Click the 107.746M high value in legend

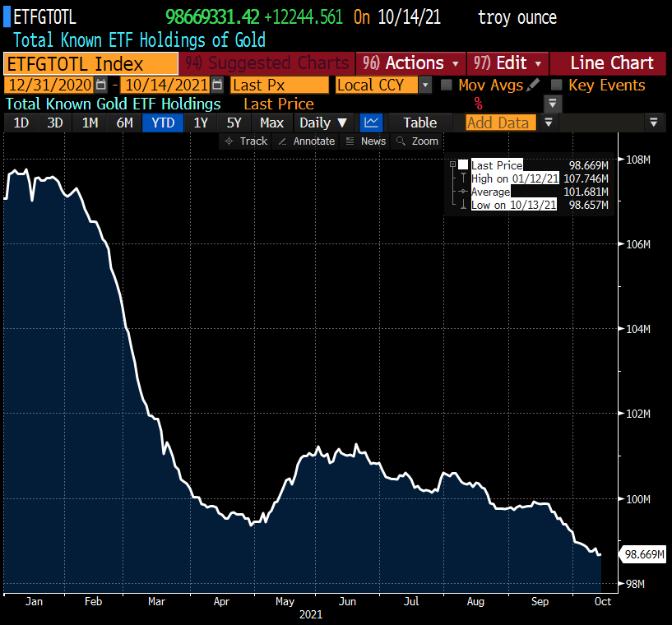coord(586,178)
